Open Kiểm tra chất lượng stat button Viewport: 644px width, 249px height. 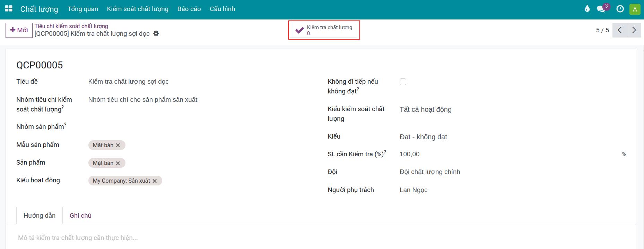point(324,30)
